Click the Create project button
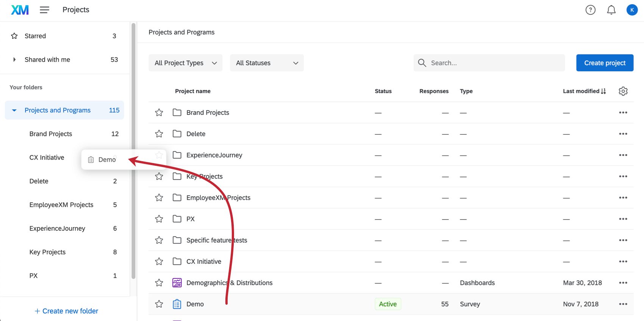This screenshot has width=644, height=321. pos(605,63)
